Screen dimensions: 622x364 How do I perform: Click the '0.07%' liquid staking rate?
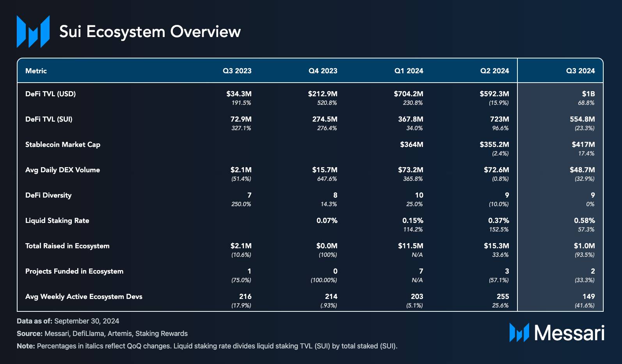point(327,221)
